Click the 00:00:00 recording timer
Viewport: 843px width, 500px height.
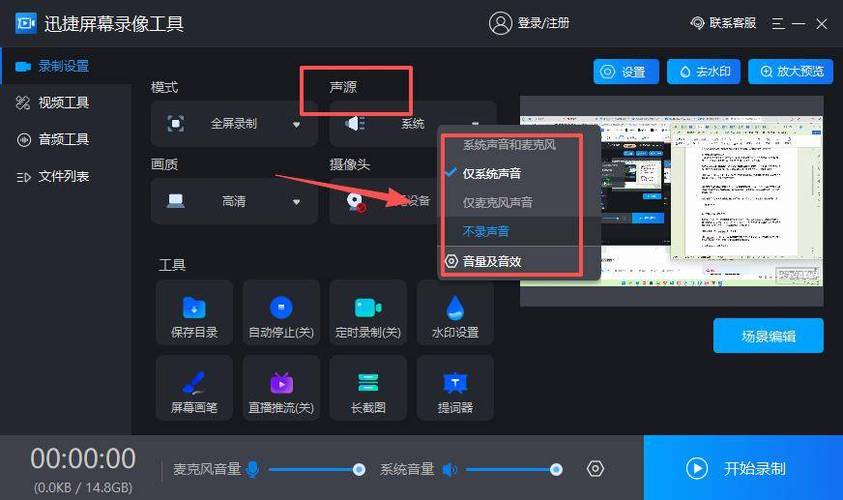coord(83,459)
